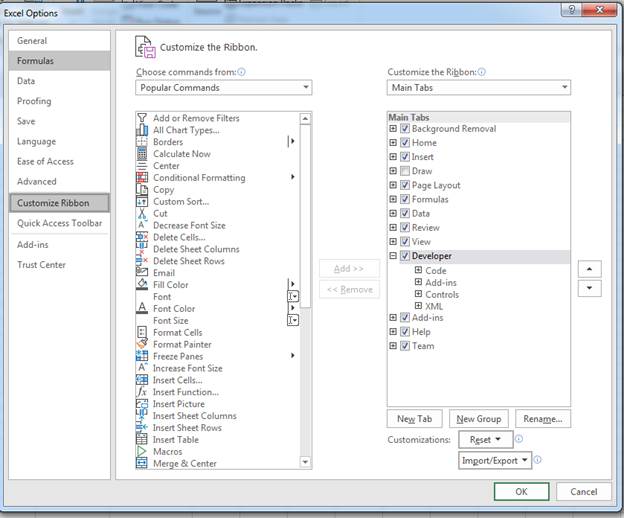Collapse the Developer tab tree node
The image size is (624, 518).
393,256
